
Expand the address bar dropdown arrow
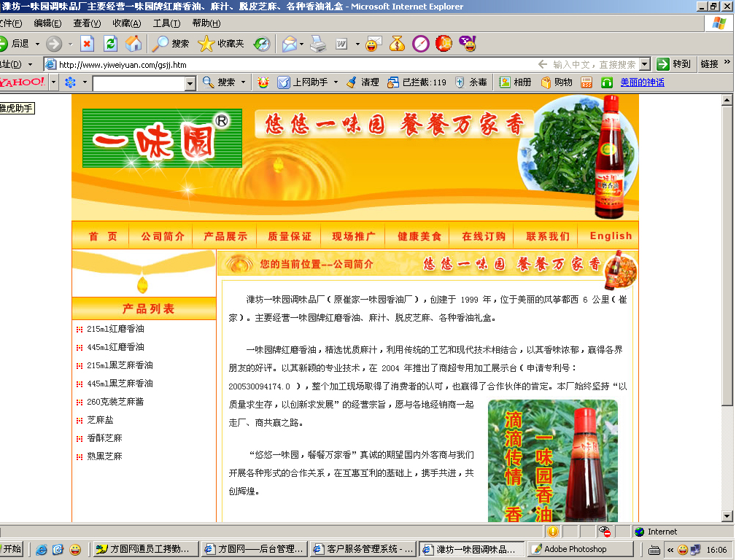pos(645,64)
